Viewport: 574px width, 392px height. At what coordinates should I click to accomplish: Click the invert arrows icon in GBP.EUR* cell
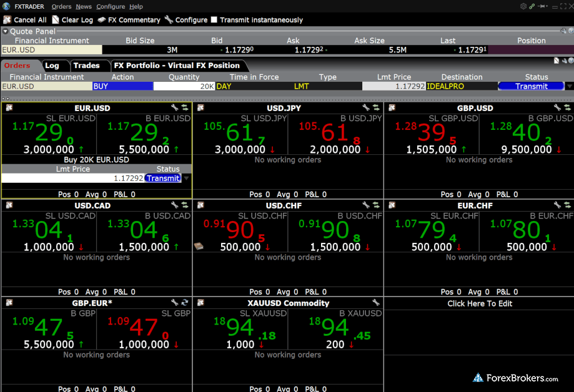184,302
